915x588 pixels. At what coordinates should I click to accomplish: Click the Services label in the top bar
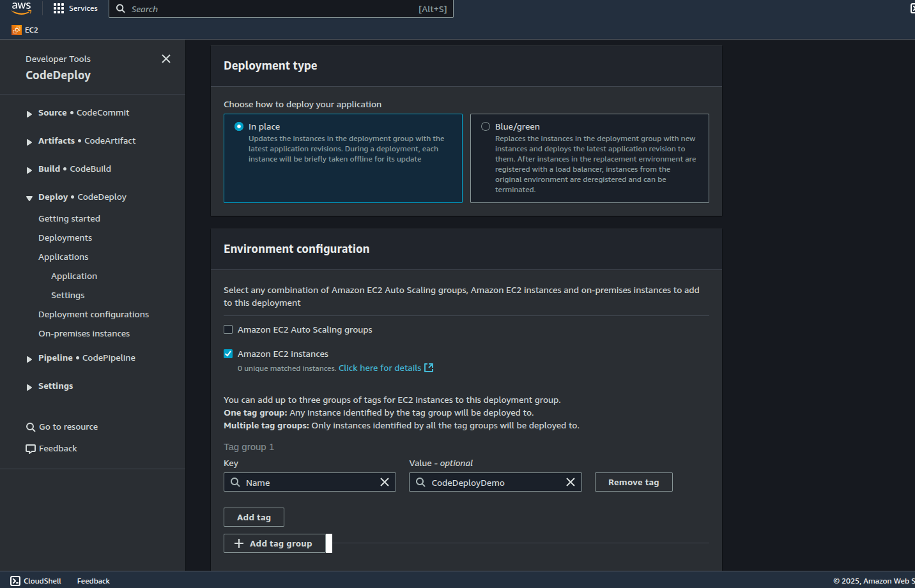click(x=83, y=8)
